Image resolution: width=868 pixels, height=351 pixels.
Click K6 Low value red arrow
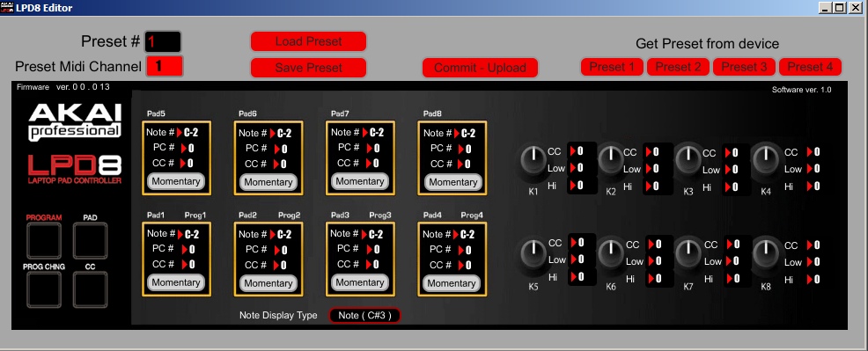coord(651,261)
